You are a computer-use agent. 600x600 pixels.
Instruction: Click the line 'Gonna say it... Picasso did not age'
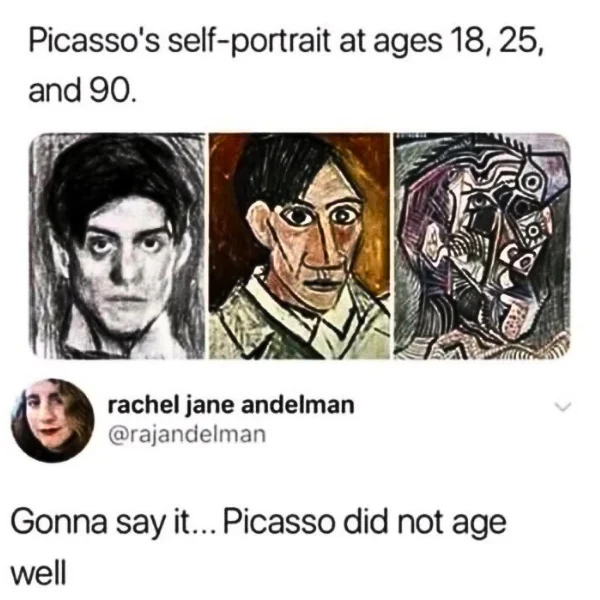pos(259,523)
